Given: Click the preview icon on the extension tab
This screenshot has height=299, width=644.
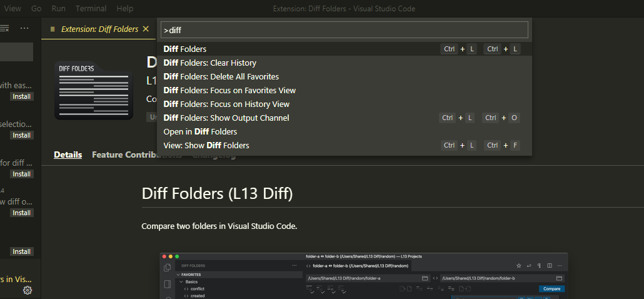Looking at the screenshot, I should coord(52,29).
